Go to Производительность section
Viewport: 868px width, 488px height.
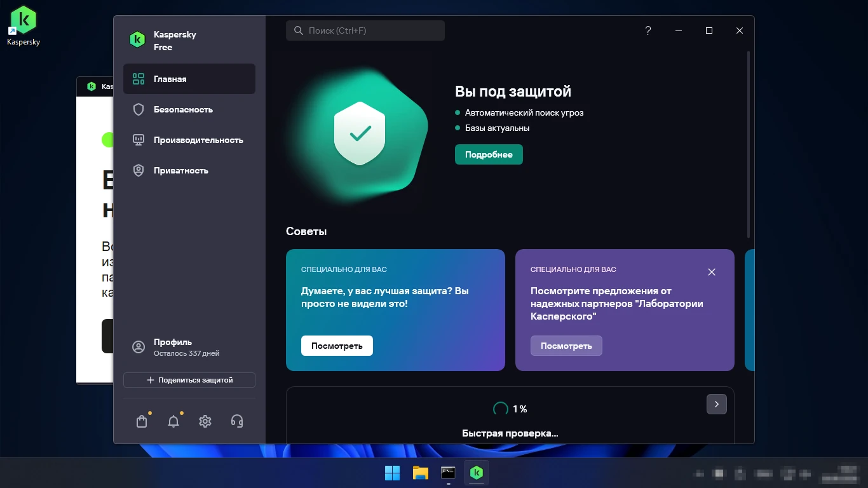[189, 140]
